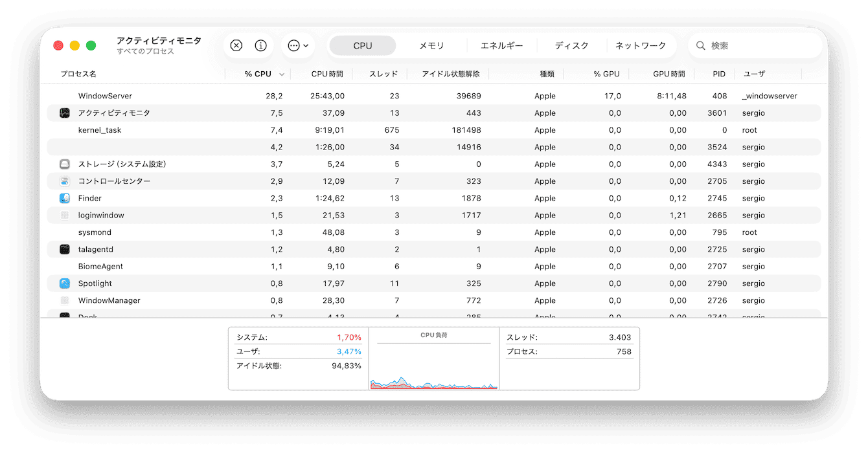The image size is (868, 453).
Task: Click the WindowManager row icon
Action: coord(65,300)
